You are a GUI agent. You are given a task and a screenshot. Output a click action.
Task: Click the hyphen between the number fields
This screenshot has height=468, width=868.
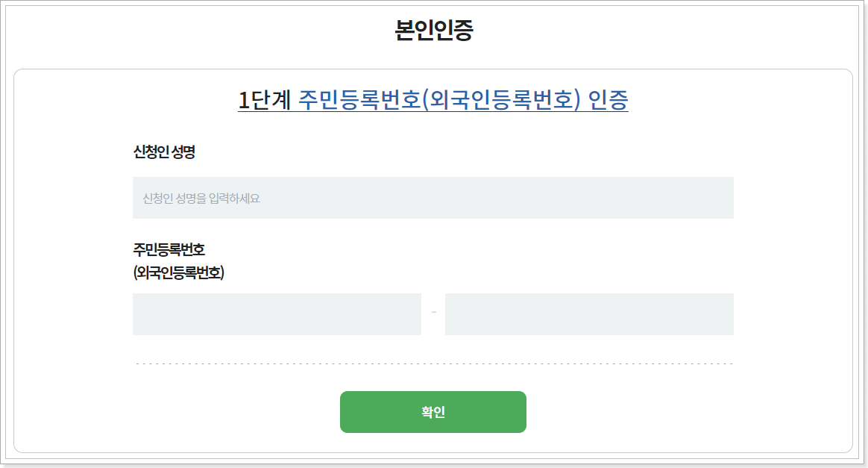point(435,313)
